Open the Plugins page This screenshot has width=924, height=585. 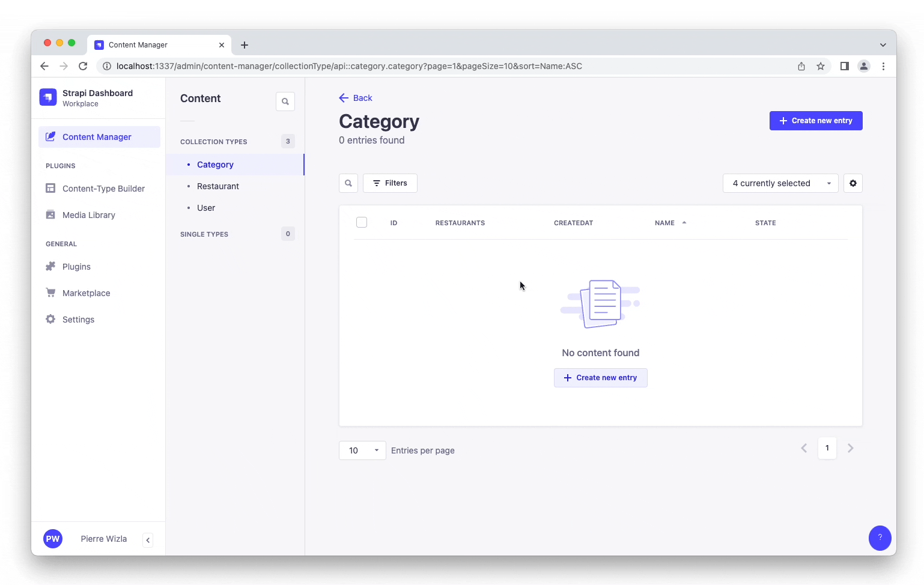[76, 266]
